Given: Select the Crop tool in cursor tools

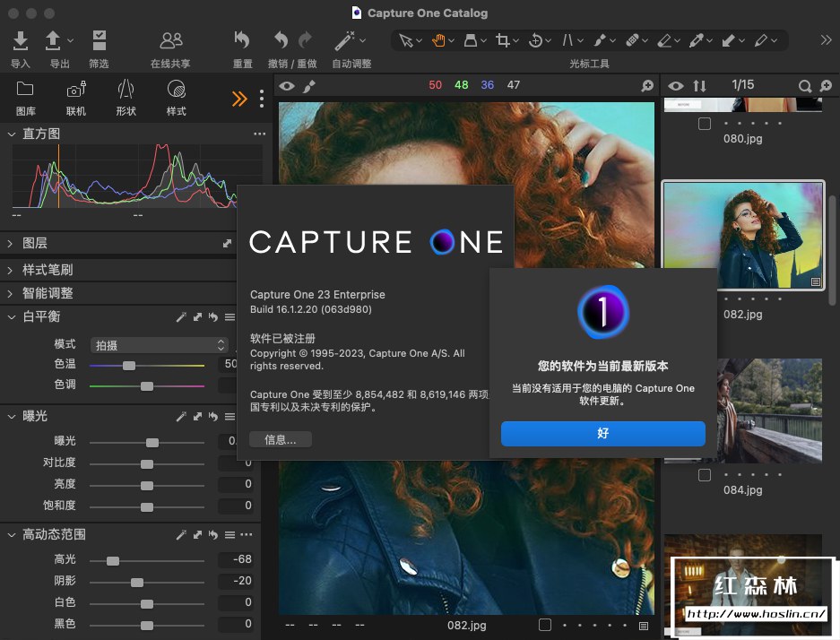Looking at the screenshot, I should (x=503, y=40).
